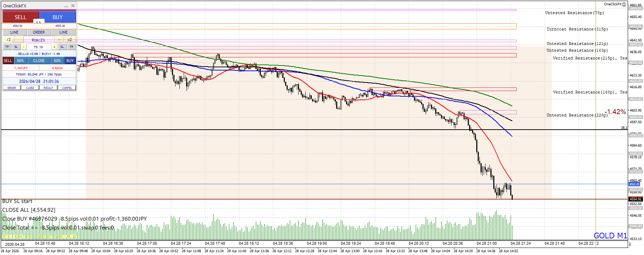Increase TS value with the plus button
Viewport: 644px width, 255px height.
point(54,47)
